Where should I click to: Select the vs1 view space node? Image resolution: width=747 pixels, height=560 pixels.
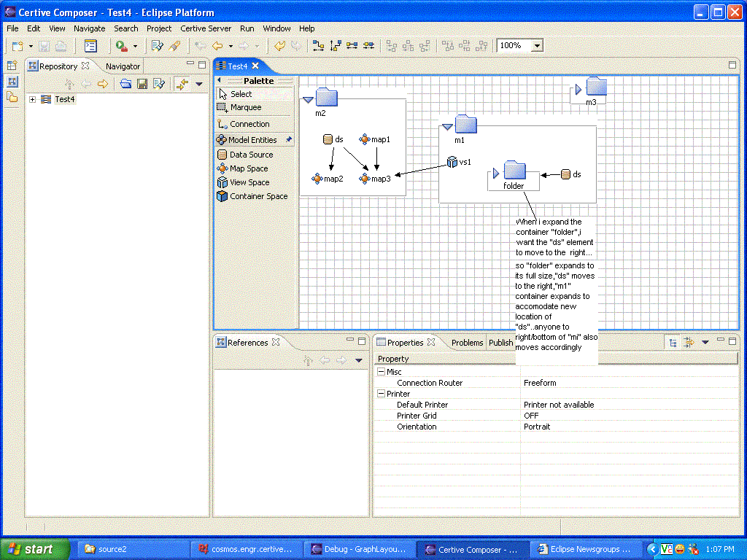(459, 162)
